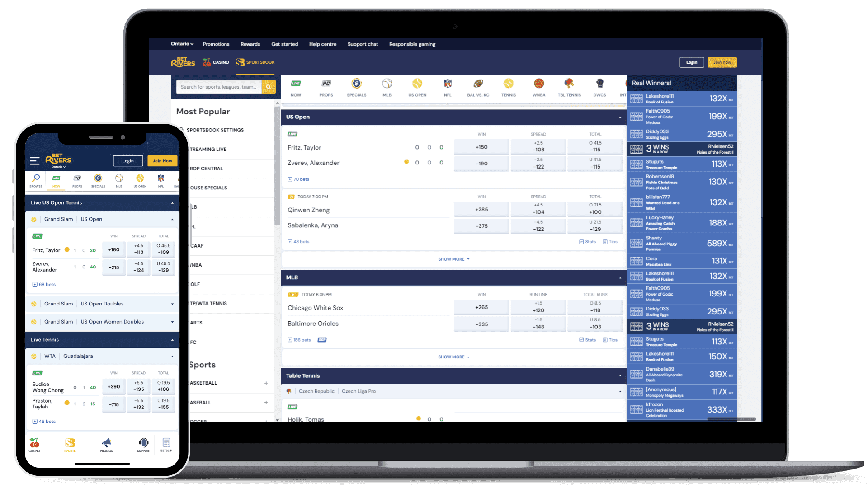Open Support chat in top menu
The image size is (868, 488).
click(x=363, y=44)
